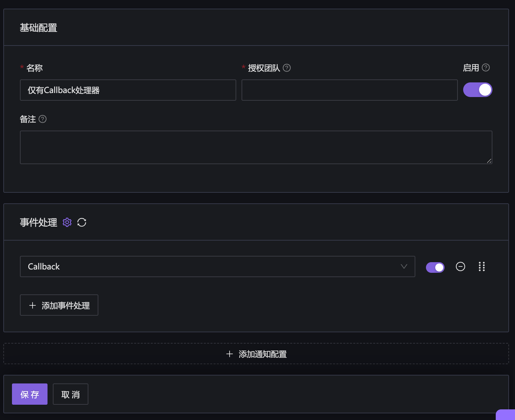Click 添加通知配置 to add a notification
This screenshot has width=515, height=420.
click(x=256, y=354)
